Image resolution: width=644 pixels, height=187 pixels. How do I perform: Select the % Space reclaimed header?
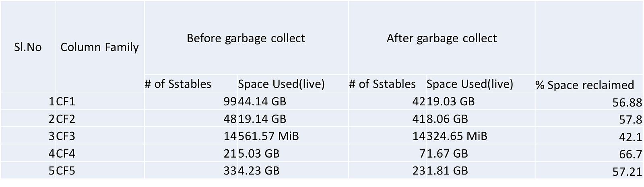coord(584,85)
